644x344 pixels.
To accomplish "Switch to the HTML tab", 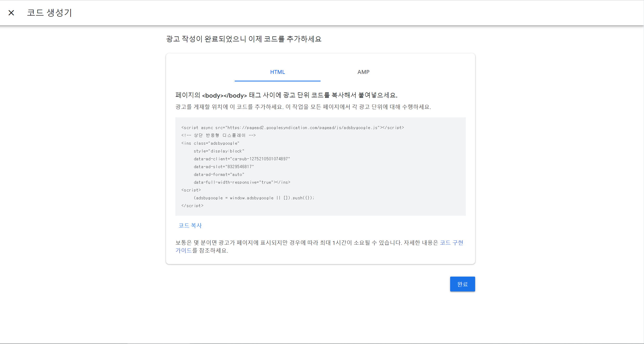I will coord(277,72).
